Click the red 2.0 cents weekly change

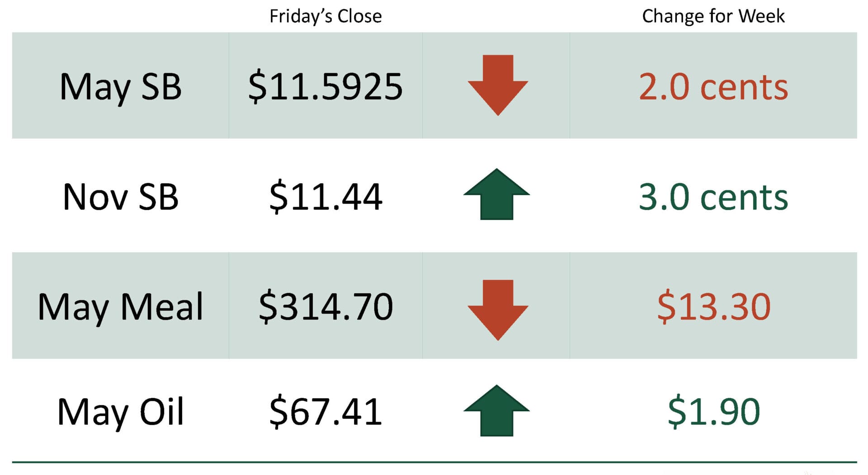(713, 86)
